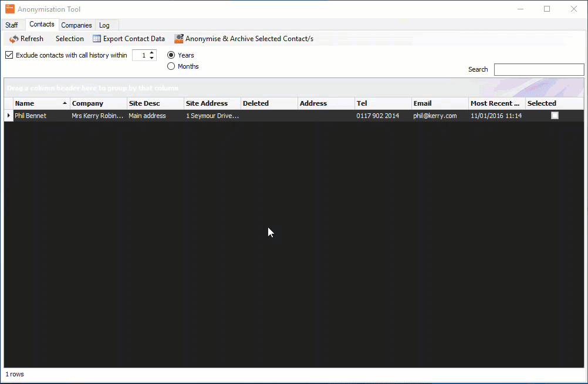The image size is (588, 384).
Task: Open the Companies tab
Action: [x=76, y=25]
